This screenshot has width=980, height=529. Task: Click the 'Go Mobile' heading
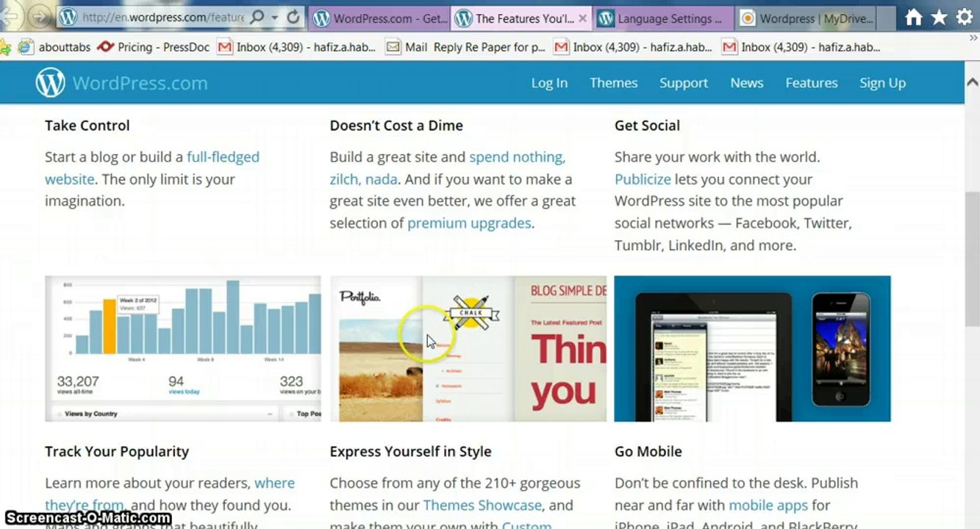tap(648, 452)
